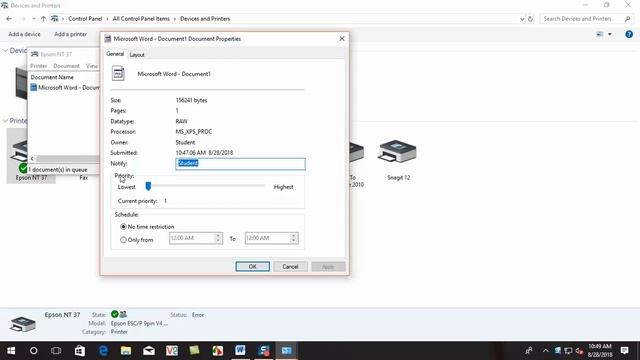
Task: Open the Printer menu in queue window
Action: (x=39, y=66)
